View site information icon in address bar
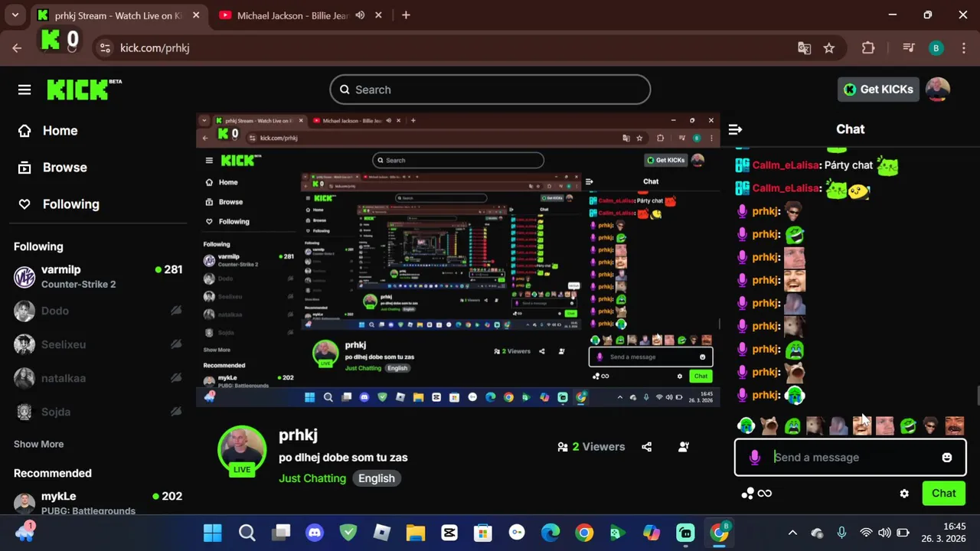Screen dimensions: 980x551 click(105, 48)
